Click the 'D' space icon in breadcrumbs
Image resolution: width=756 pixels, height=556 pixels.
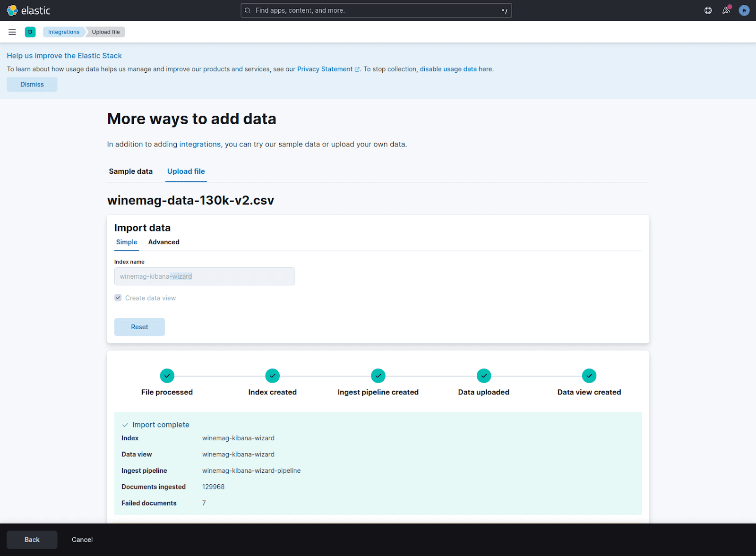tap(30, 32)
